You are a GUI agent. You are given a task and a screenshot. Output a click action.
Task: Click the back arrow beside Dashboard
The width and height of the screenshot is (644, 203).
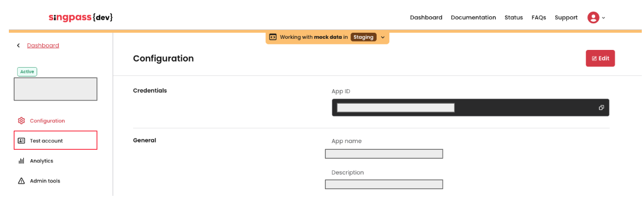click(18, 45)
